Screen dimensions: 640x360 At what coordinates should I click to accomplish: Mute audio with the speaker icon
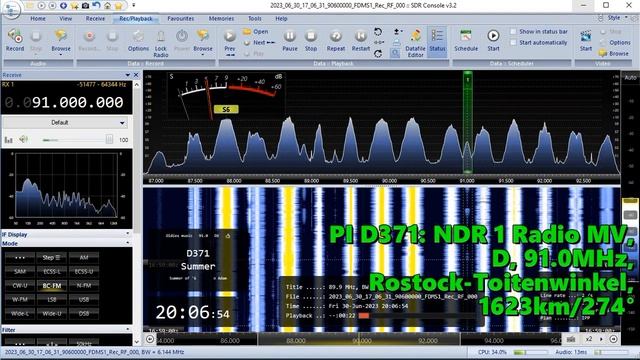click(x=24, y=140)
